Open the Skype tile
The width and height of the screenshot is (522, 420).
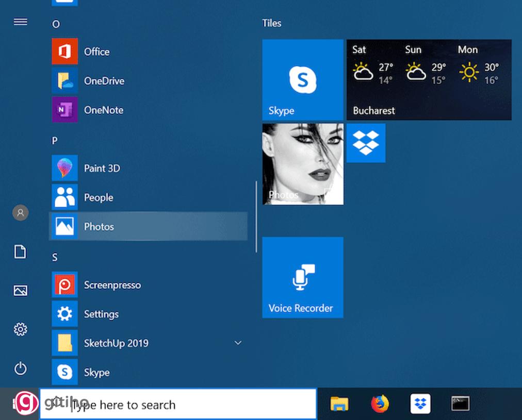(302, 80)
